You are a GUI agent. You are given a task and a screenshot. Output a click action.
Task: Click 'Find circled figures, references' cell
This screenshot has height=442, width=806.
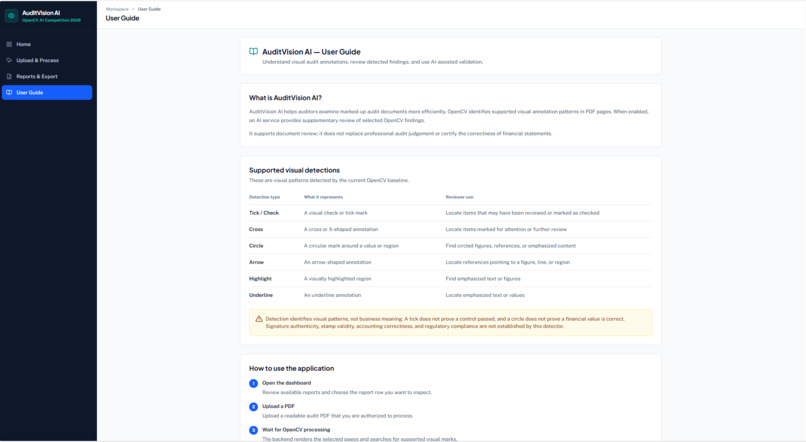click(510, 246)
